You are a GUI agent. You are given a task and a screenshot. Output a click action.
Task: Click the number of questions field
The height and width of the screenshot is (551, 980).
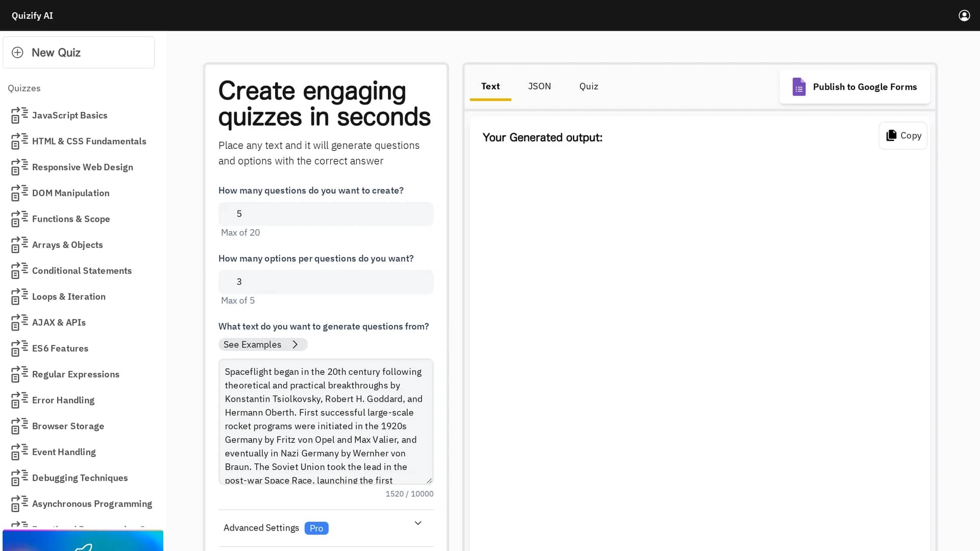point(326,214)
